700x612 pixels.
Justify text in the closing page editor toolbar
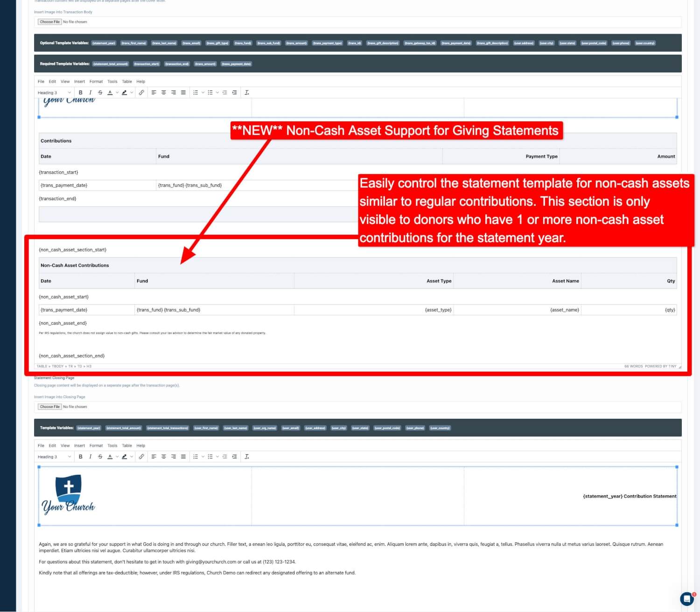click(183, 457)
